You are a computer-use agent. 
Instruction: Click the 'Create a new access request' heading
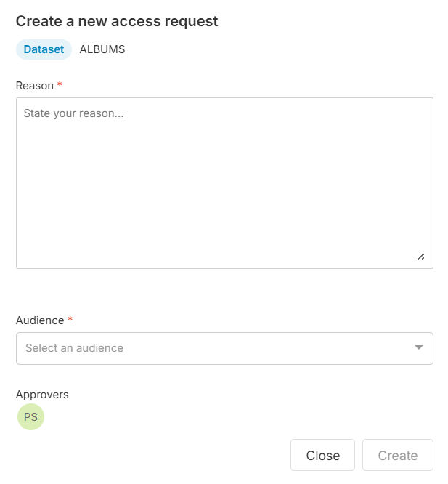(117, 21)
